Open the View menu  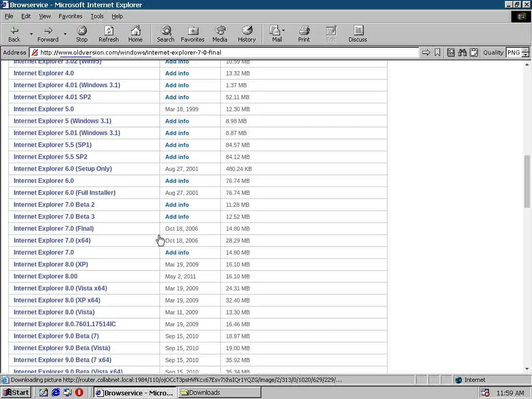(45, 16)
